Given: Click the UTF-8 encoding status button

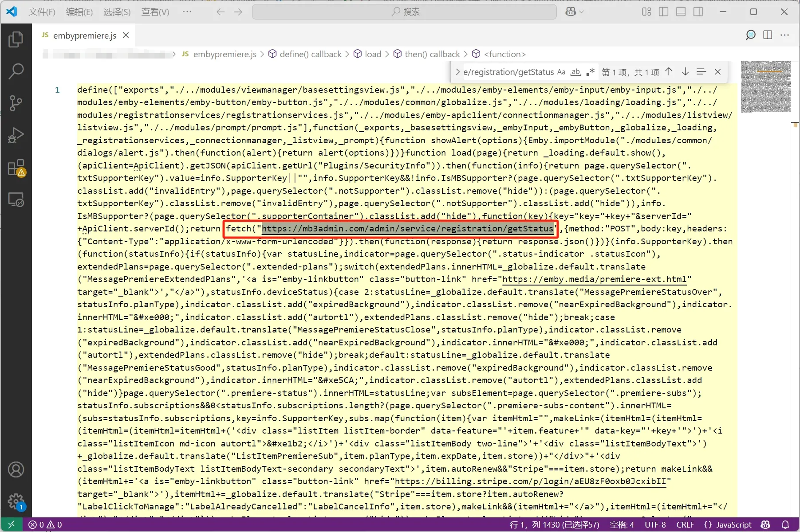Looking at the screenshot, I should [x=655, y=525].
